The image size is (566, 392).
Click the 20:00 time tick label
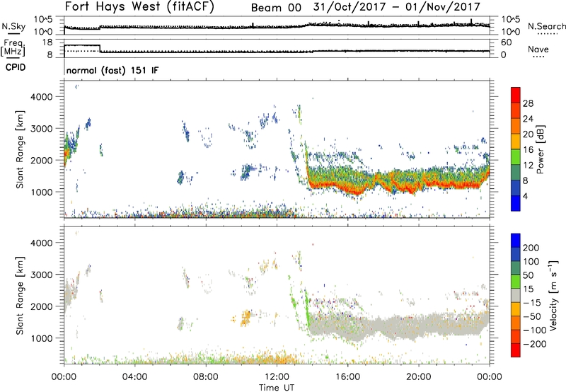(x=418, y=377)
